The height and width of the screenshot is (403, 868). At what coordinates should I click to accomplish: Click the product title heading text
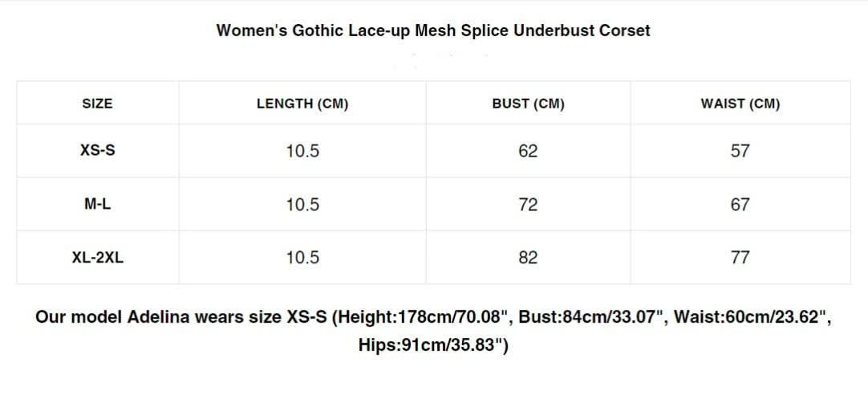click(x=433, y=30)
